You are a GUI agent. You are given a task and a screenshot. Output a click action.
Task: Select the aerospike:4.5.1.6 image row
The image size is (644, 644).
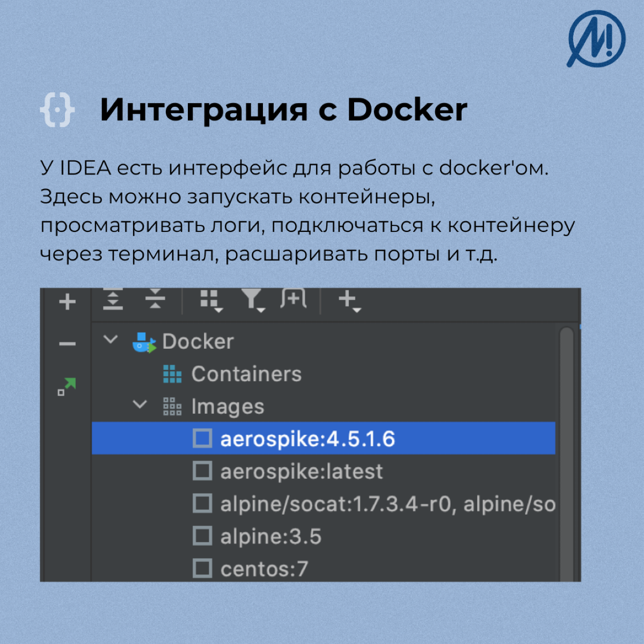point(324,438)
